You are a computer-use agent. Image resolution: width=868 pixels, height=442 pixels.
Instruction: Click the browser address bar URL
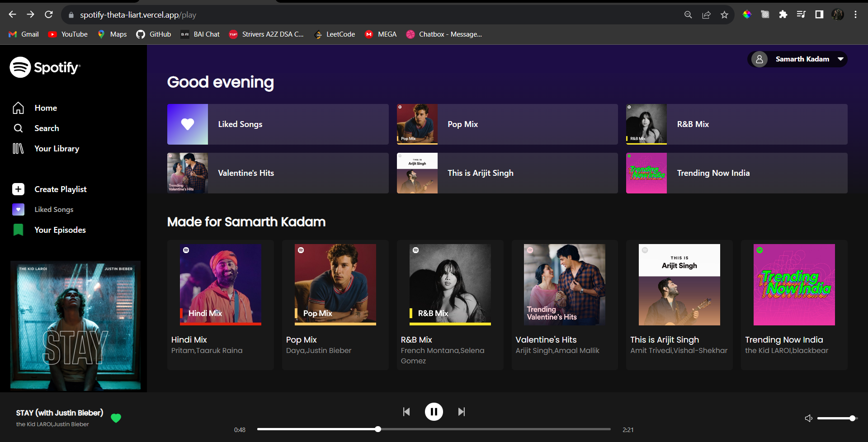point(138,15)
